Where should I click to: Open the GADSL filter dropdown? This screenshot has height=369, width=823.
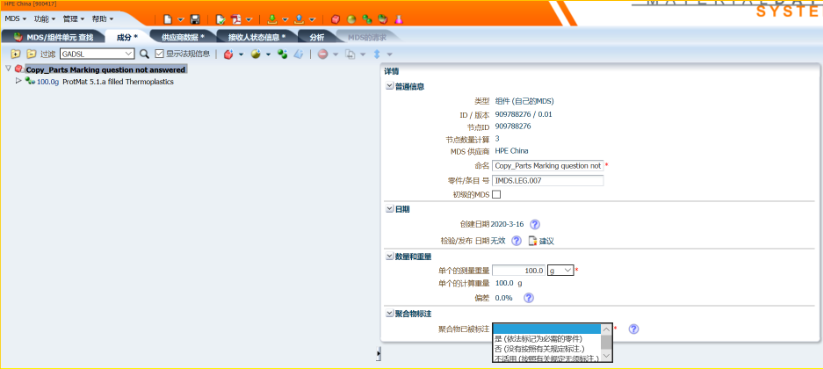(129, 54)
